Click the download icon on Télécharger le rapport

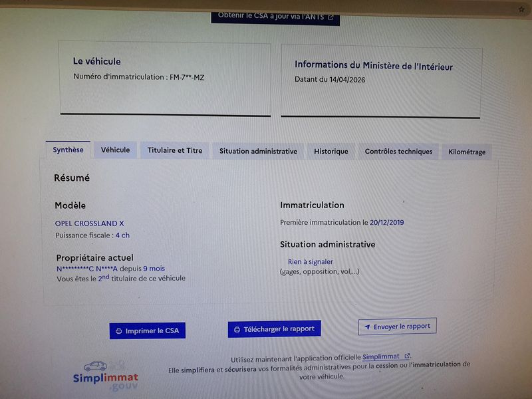click(x=237, y=329)
